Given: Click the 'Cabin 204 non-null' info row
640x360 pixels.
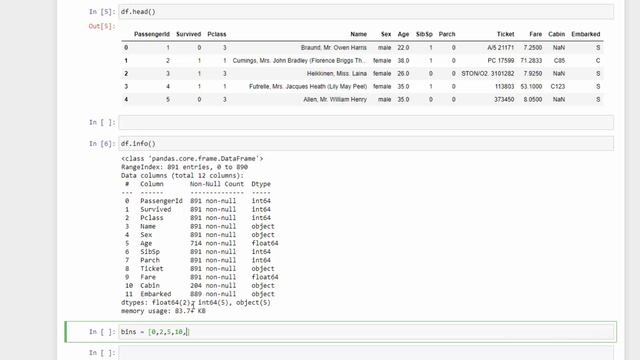Looking at the screenshot, I should pos(200,286).
